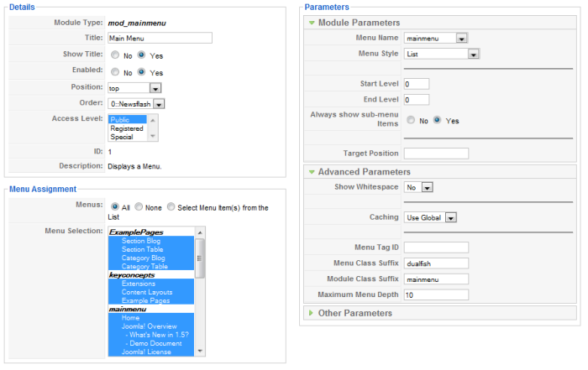Select Section Blog in Menu Selection
This screenshot has height=370, width=588.
(x=151, y=241)
